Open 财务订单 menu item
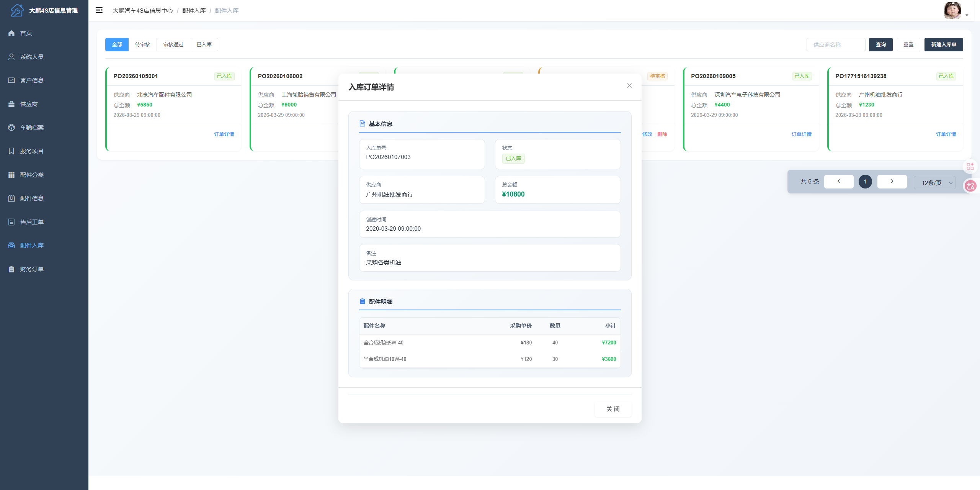Viewport: 980px width, 490px height. coord(44,269)
